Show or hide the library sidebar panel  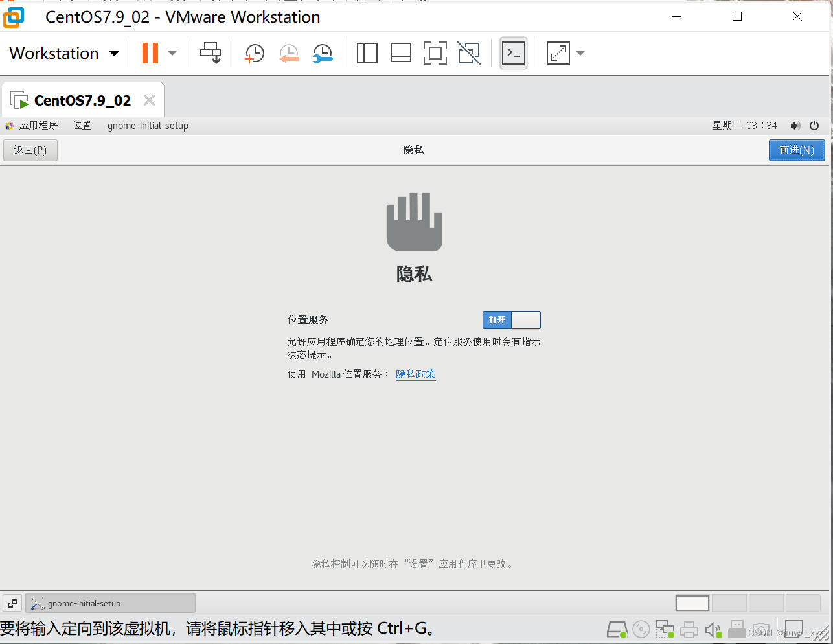367,53
